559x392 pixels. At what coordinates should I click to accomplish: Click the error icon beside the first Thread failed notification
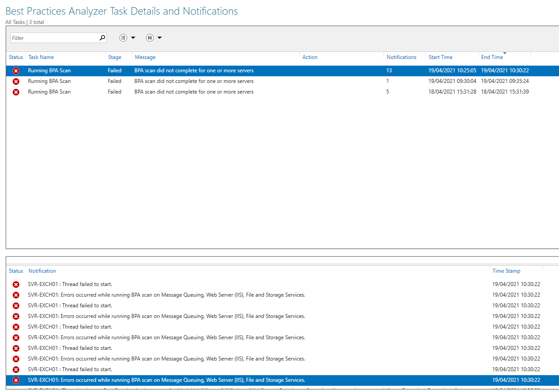16,284
